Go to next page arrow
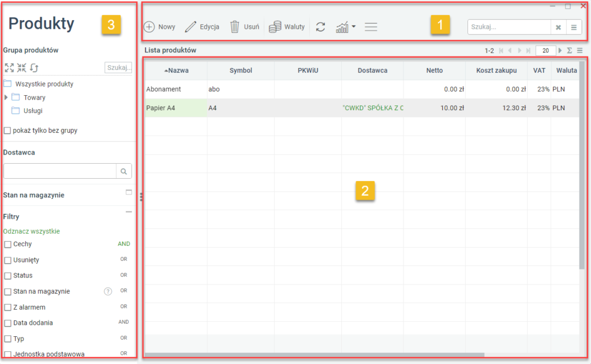Image resolution: width=591 pixels, height=364 pixels. (519, 51)
